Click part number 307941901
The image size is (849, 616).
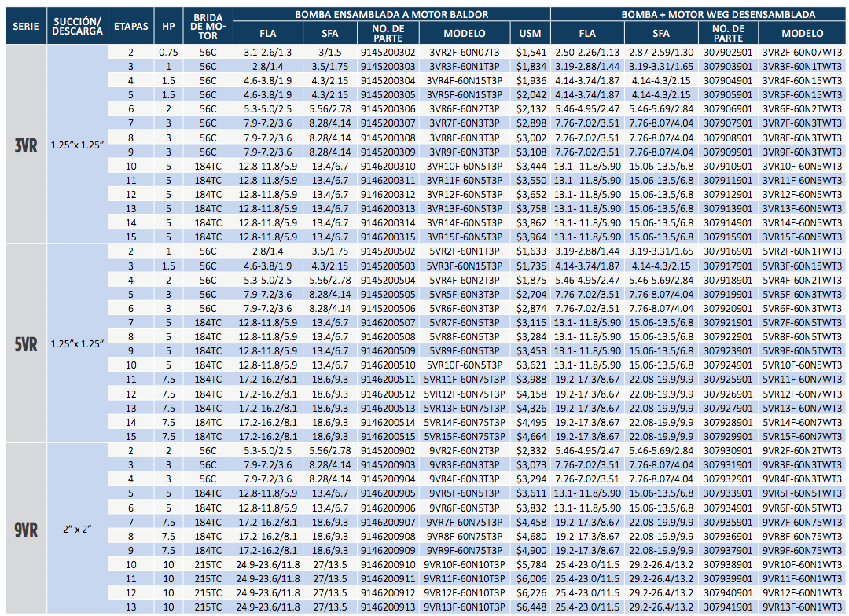[728, 607]
